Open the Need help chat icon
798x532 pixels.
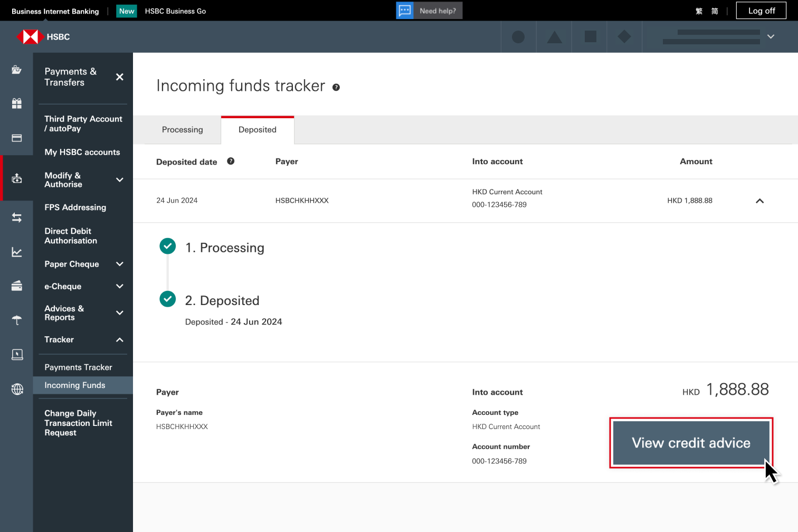point(405,11)
